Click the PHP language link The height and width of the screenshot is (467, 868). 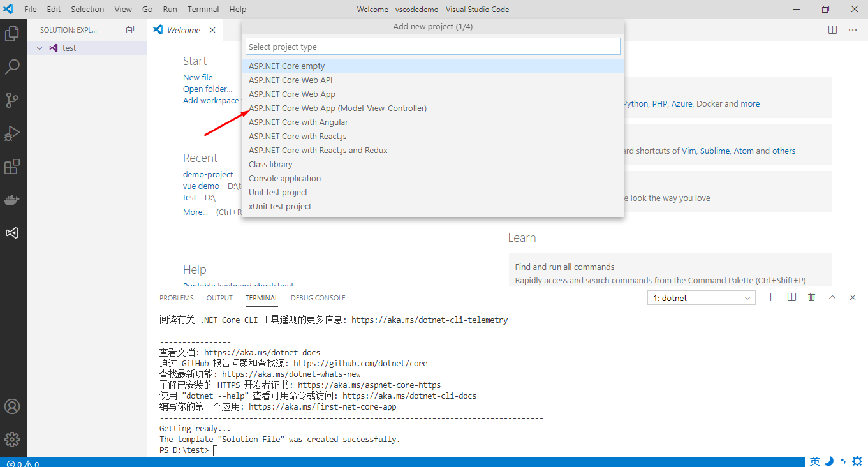(x=659, y=103)
